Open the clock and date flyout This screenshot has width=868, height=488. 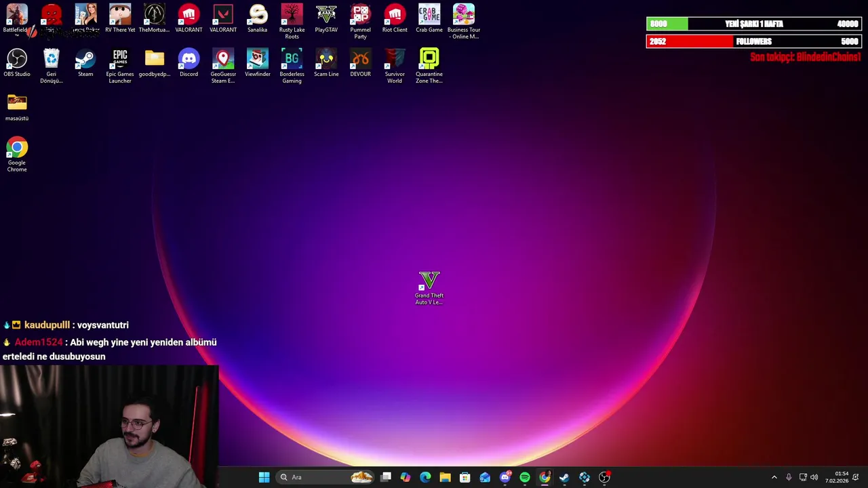(x=837, y=477)
